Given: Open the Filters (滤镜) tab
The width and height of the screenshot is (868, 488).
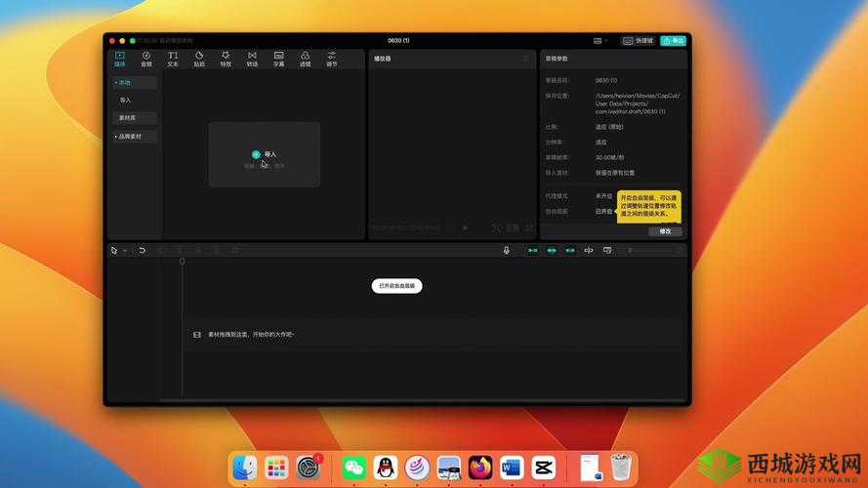Looking at the screenshot, I should point(305,60).
